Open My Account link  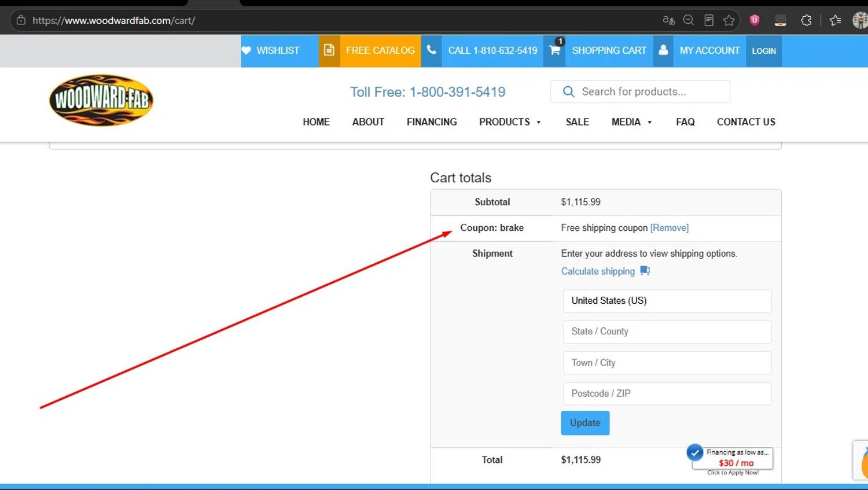click(x=709, y=50)
